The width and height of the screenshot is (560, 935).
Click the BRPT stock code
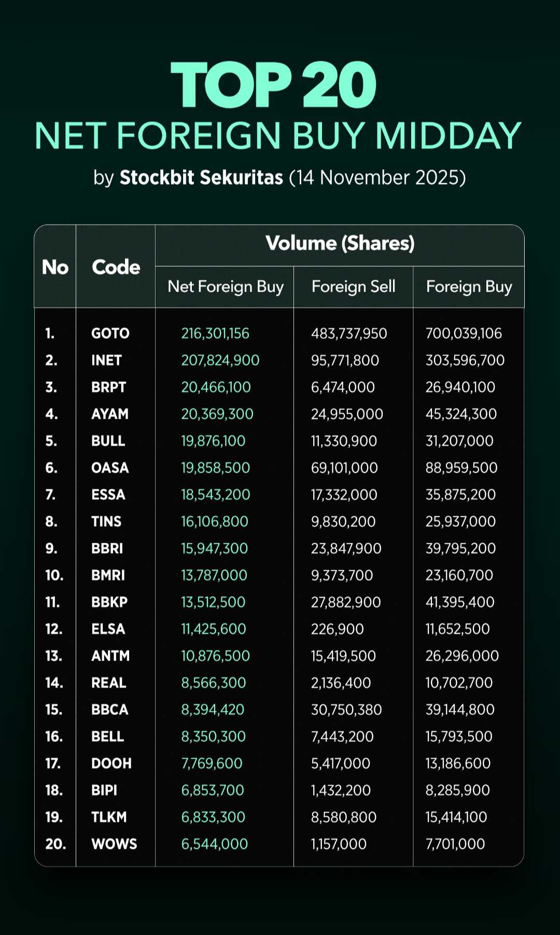[108, 387]
